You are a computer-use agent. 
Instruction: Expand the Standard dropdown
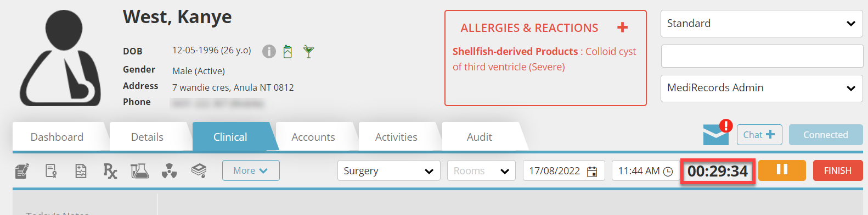(762, 24)
